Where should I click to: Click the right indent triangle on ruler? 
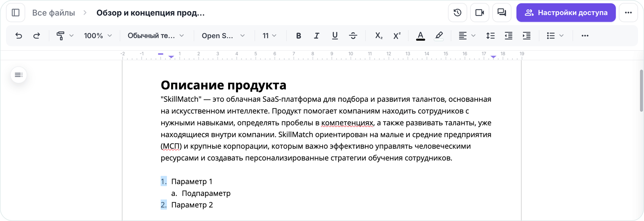tap(493, 57)
